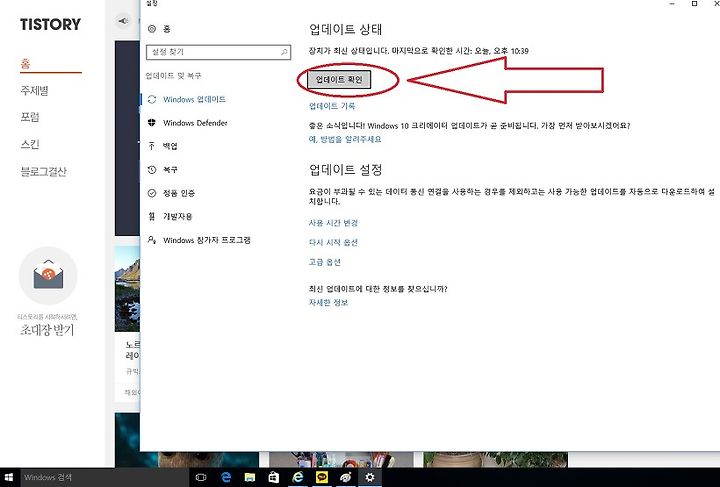The image size is (720, 487).
Task: Click the 자세한 정보 link
Action: (328, 302)
